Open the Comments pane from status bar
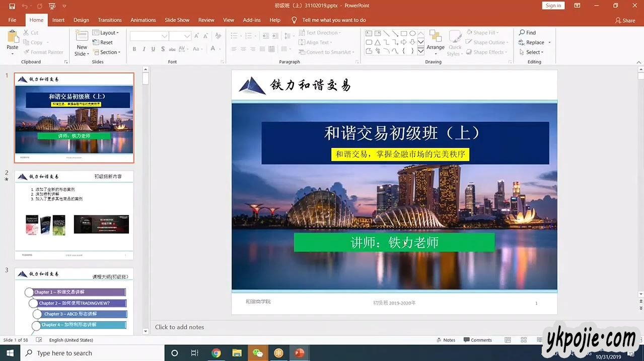 pos(477,340)
